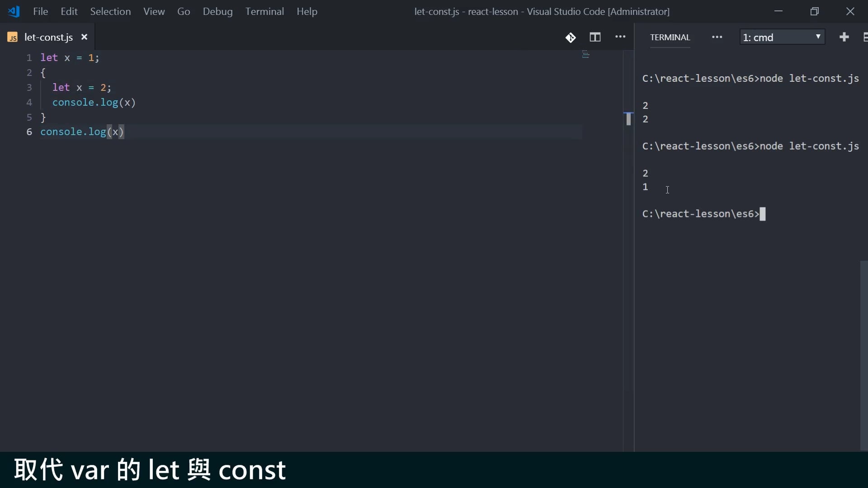
Task: Open the Debug menu
Action: (217, 11)
